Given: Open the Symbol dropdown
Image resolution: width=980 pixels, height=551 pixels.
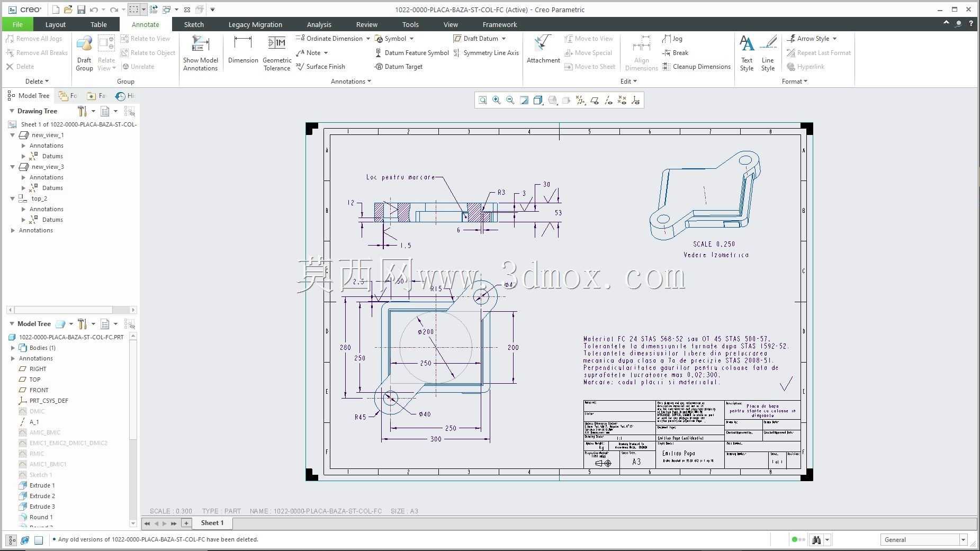Looking at the screenshot, I should tap(411, 39).
